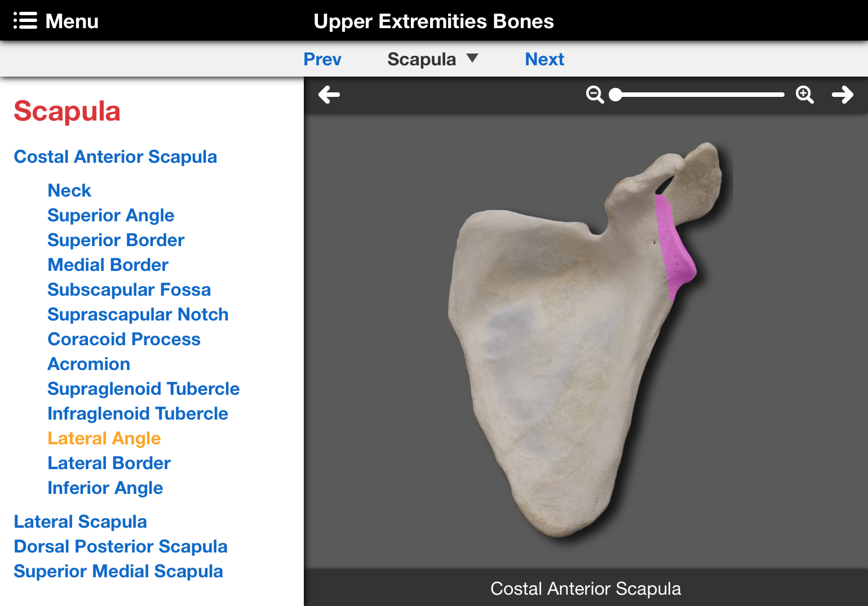Viewport: 868px width, 606px height.
Task: Open the Dorsal Posterior Scapula view
Action: (x=121, y=546)
